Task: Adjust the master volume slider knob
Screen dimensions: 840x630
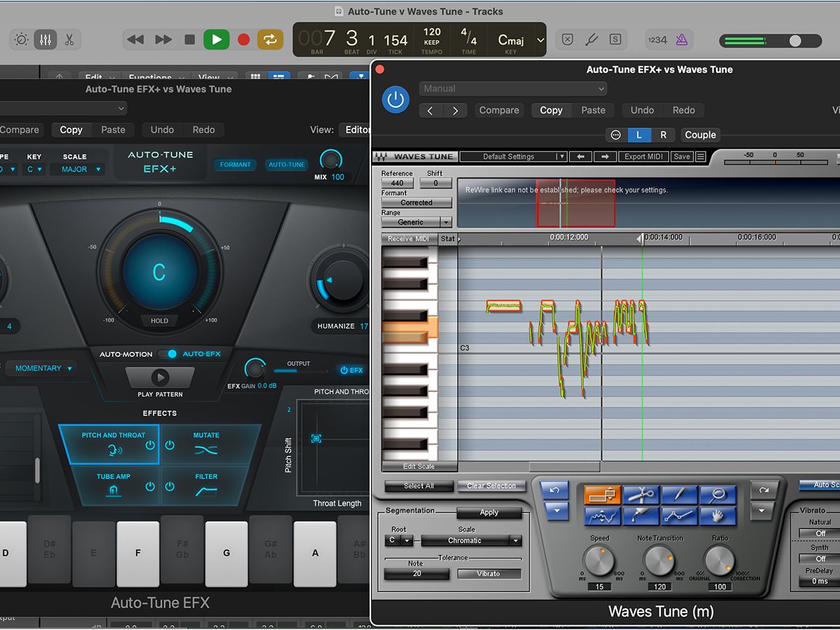Action: click(795, 41)
